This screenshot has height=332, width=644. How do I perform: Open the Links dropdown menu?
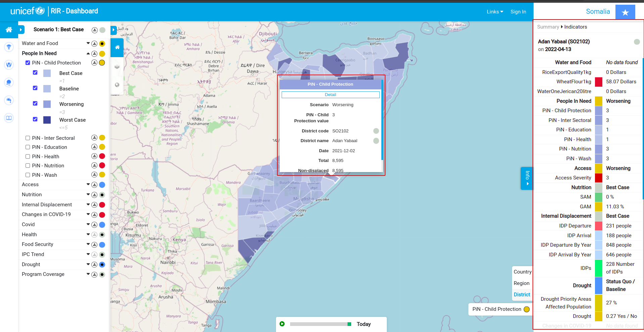point(495,12)
